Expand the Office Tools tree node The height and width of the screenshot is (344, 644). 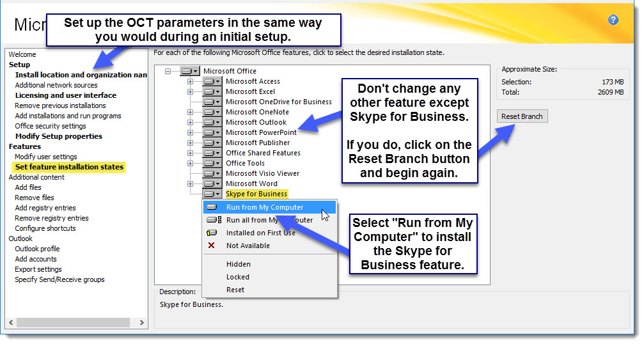[x=190, y=164]
